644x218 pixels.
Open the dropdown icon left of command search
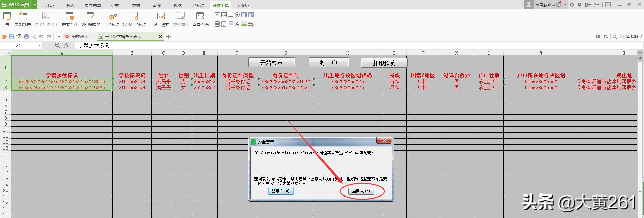606,37
